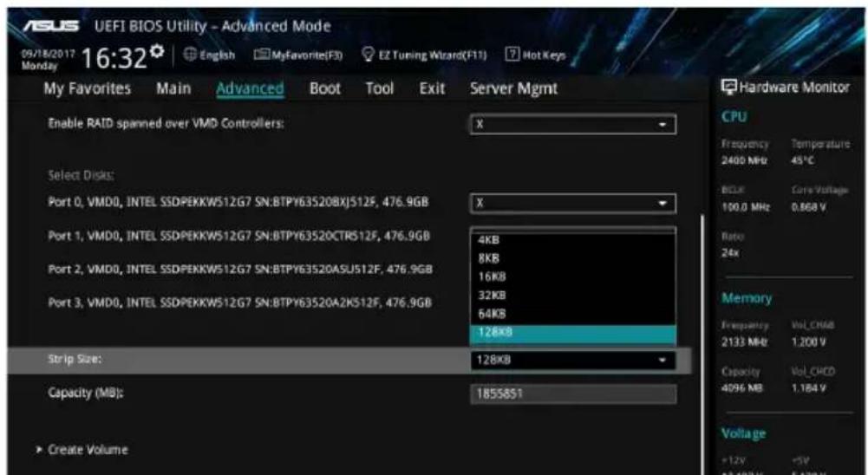The image size is (868, 475).
Task: Click the Capacity (MB) input field
Action: [573, 394]
